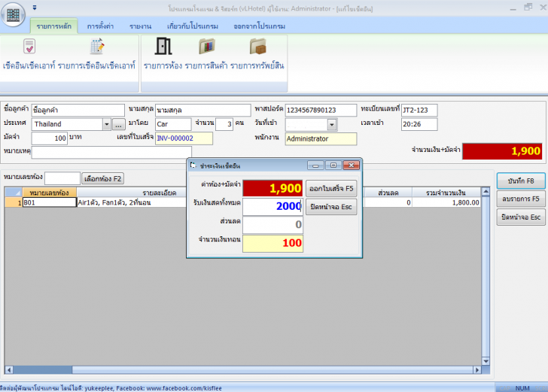Click the ส่วนลด column header
The height and width of the screenshot is (392, 548).
(x=388, y=193)
